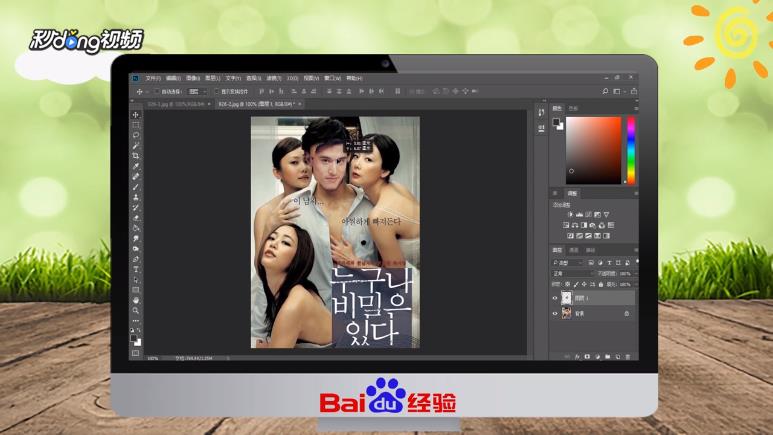Image resolution: width=773 pixels, height=435 pixels.
Task: Open the Layer menu
Action: [x=212, y=78]
